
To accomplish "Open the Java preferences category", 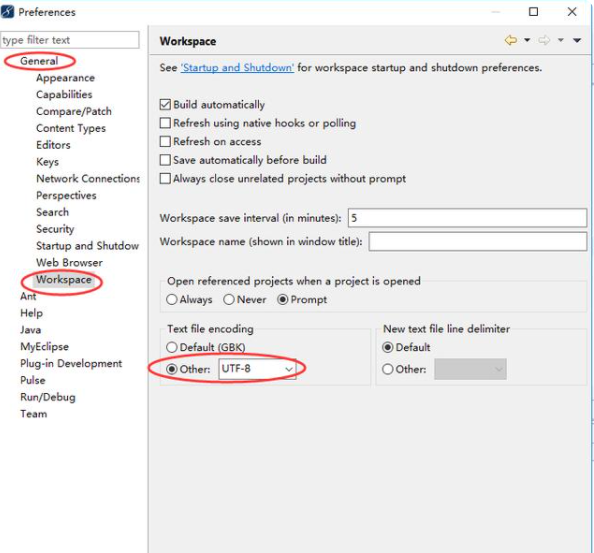I will point(31,330).
